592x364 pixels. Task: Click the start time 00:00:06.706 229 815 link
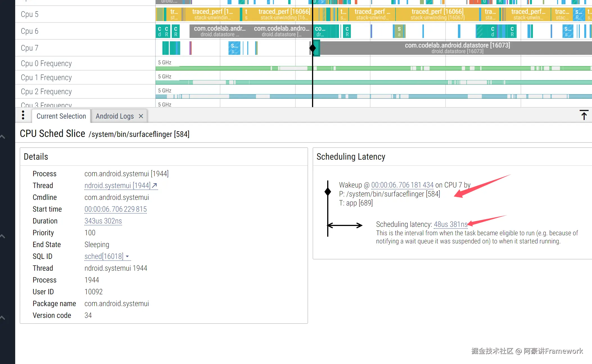click(x=116, y=209)
